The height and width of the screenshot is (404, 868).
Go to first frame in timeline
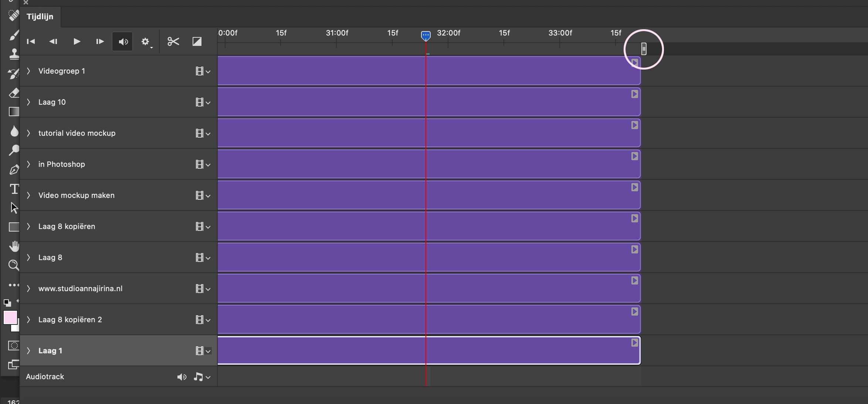point(31,41)
